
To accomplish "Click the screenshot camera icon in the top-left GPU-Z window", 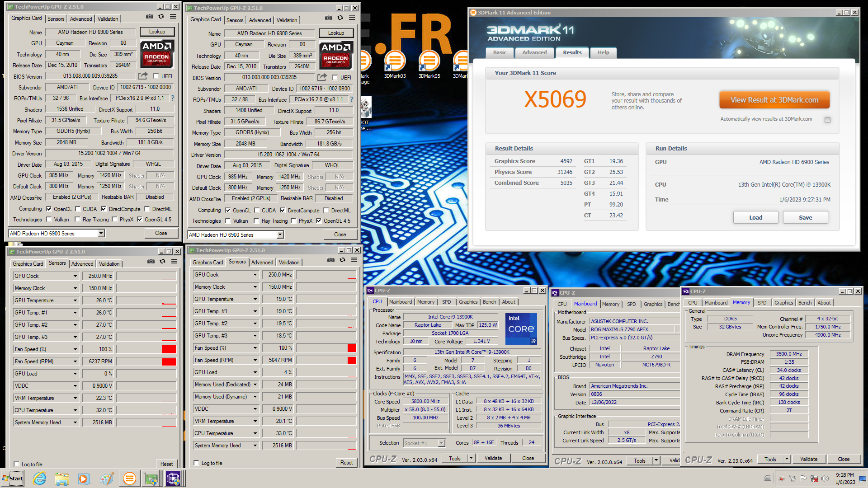I will pyautogui.click(x=150, y=17).
